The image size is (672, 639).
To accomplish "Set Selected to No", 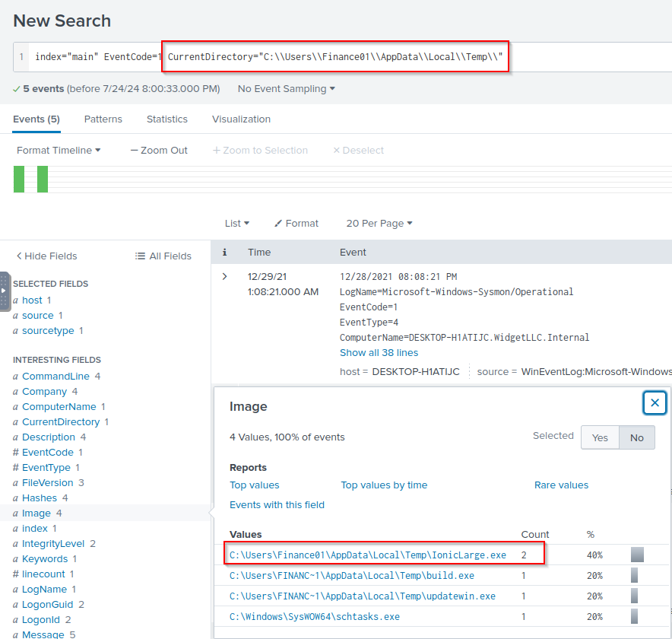I will [636, 437].
